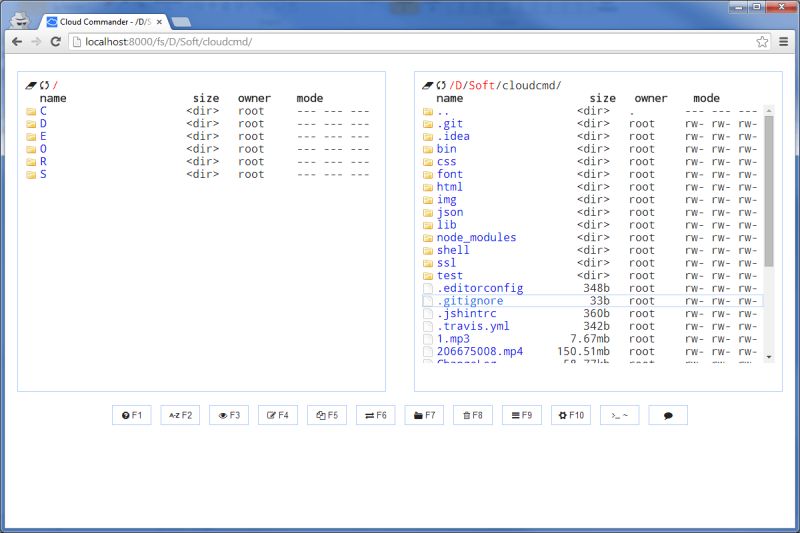The width and height of the screenshot is (800, 533).
Task: Click the F7 new folder button
Action: click(x=424, y=415)
